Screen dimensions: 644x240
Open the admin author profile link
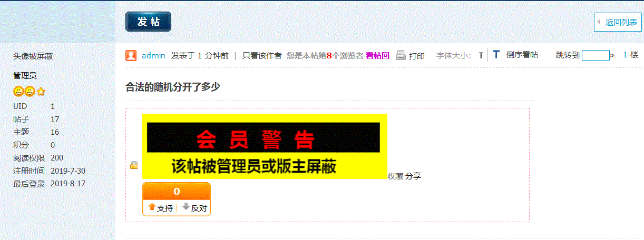click(154, 55)
